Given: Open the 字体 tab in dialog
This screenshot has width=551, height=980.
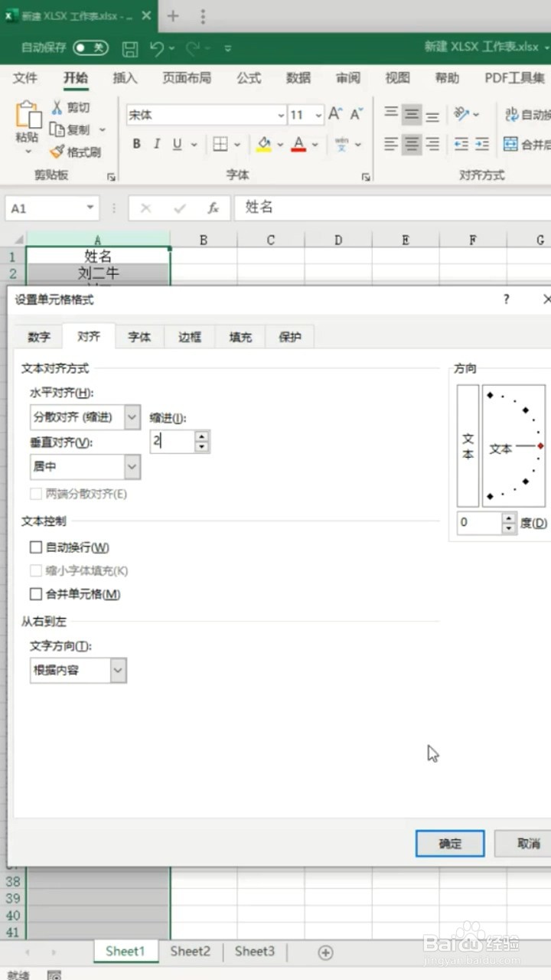Looking at the screenshot, I should [139, 337].
